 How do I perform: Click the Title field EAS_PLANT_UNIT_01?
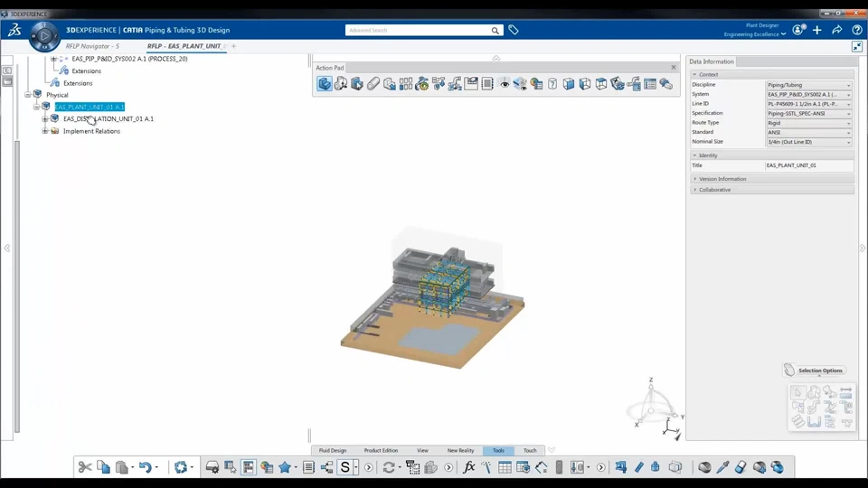tap(808, 165)
